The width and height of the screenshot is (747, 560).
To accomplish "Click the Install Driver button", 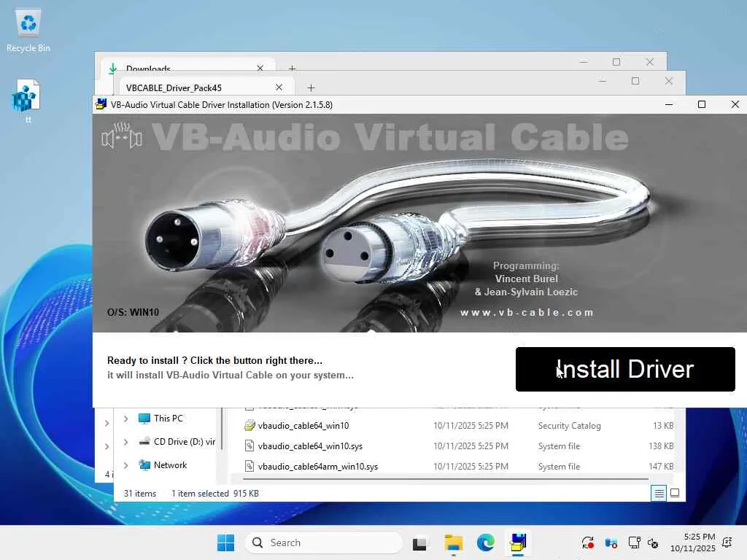I will click(x=625, y=369).
